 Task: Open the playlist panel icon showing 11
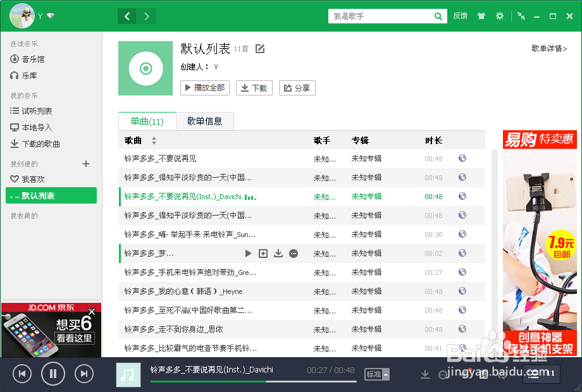click(541, 374)
